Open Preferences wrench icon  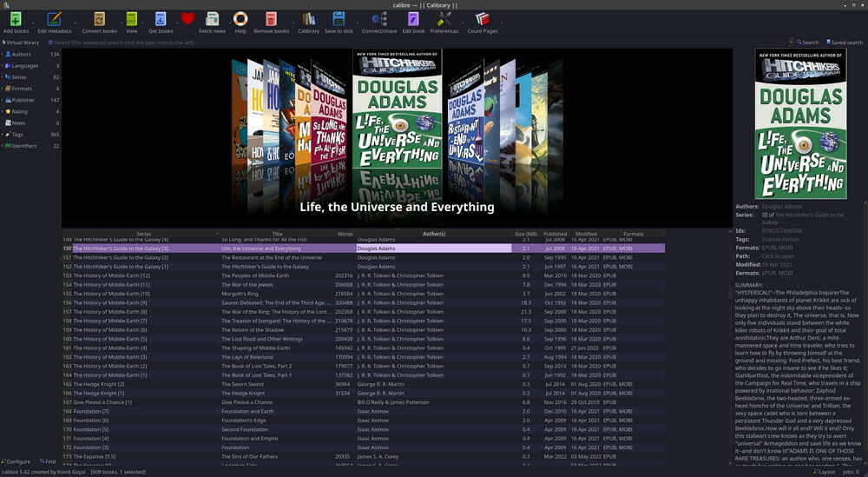coord(444,19)
